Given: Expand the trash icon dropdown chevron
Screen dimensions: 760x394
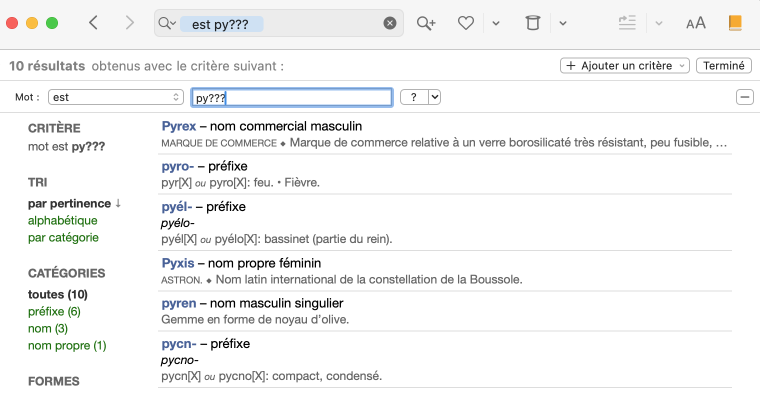Looking at the screenshot, I should click(x=563, y=23).
